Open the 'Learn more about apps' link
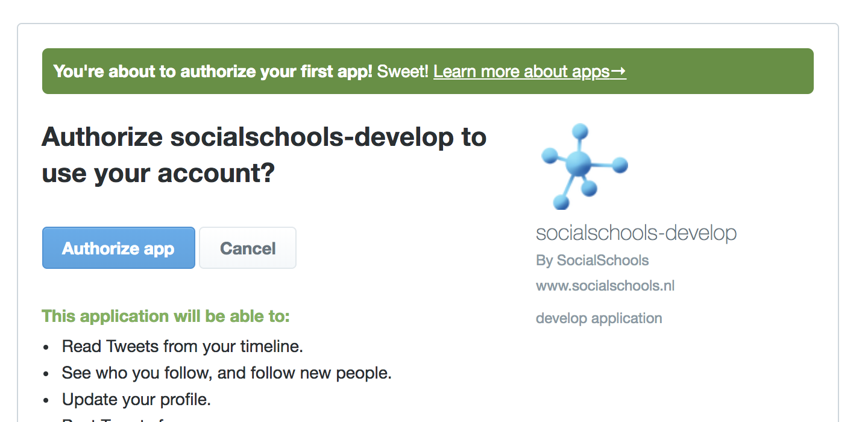 pos(521,72)
